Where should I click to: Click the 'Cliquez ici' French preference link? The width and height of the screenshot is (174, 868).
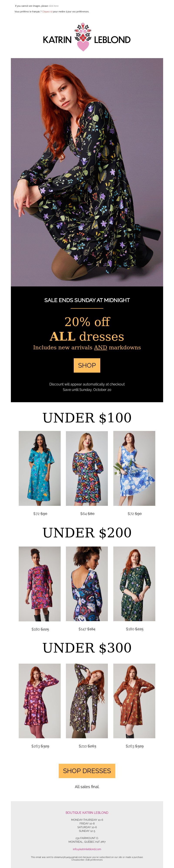[47, 12]
